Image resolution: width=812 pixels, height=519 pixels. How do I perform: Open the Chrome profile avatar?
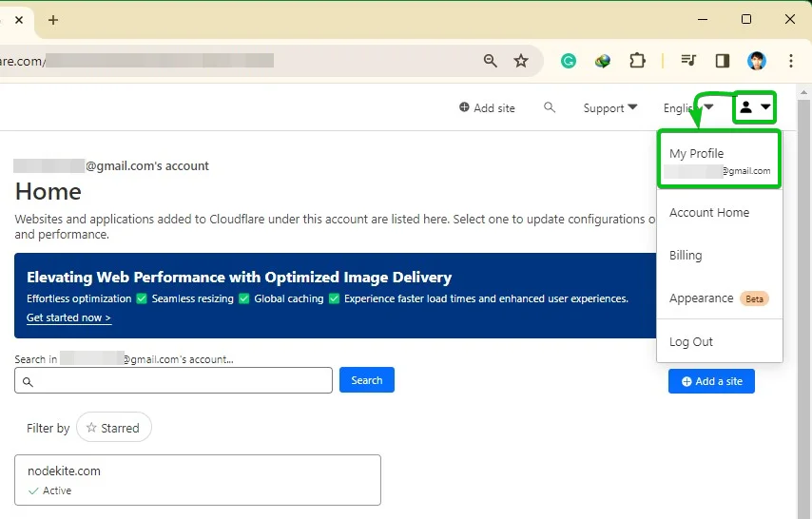tap(757, 61)
